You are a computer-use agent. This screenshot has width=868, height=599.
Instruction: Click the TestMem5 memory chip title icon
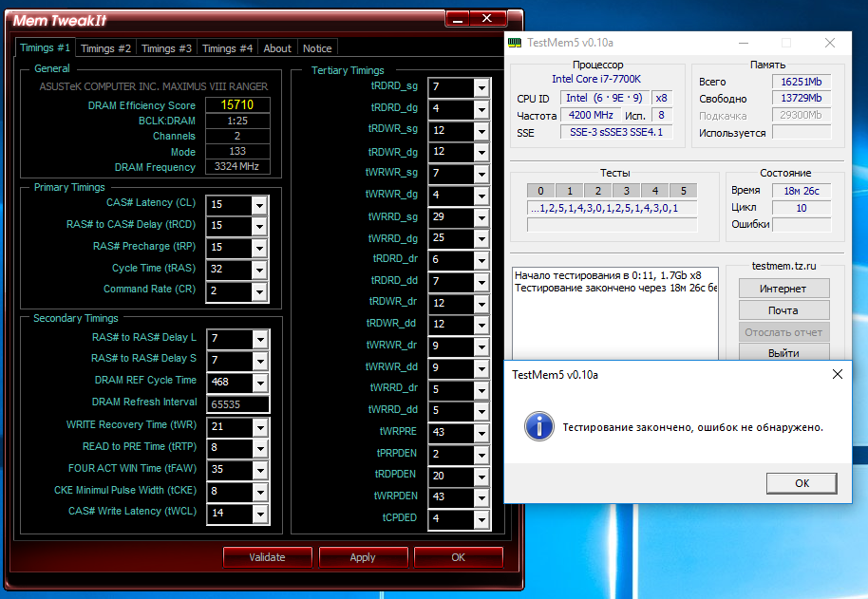515,43
